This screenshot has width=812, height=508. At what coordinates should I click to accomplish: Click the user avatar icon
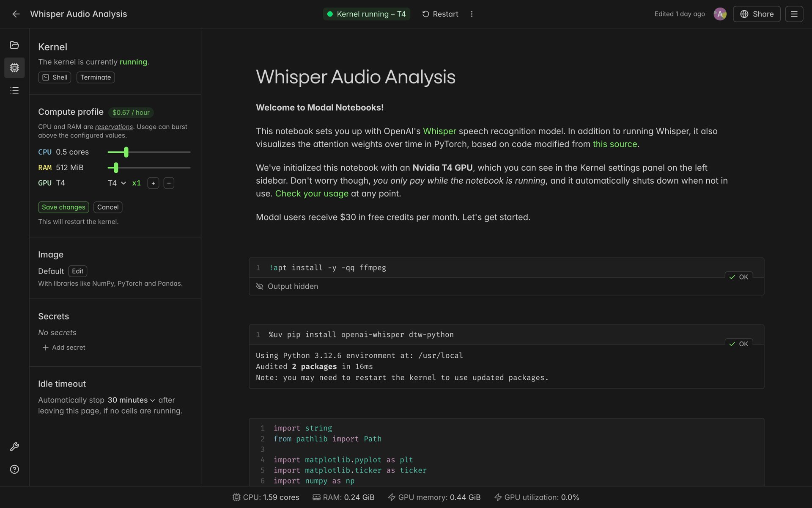720,14
